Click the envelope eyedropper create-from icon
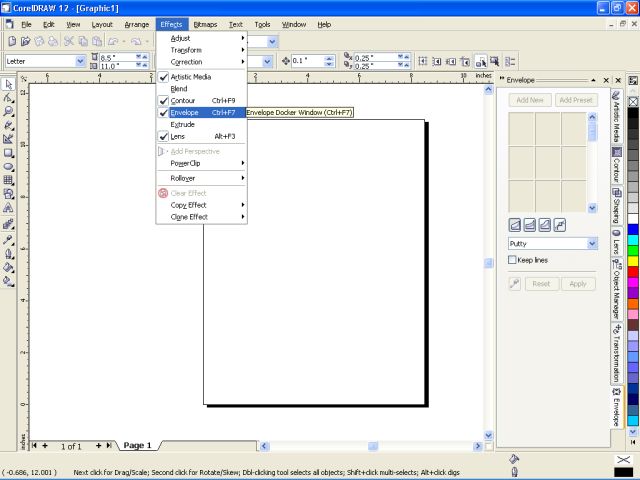Viewport: 640px width, 480px height. (515, 283)
